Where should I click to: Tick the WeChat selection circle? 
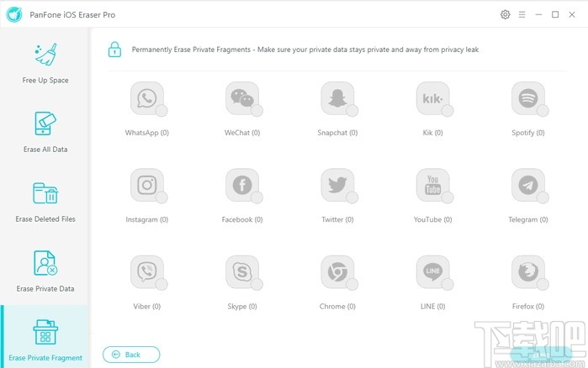257,111
